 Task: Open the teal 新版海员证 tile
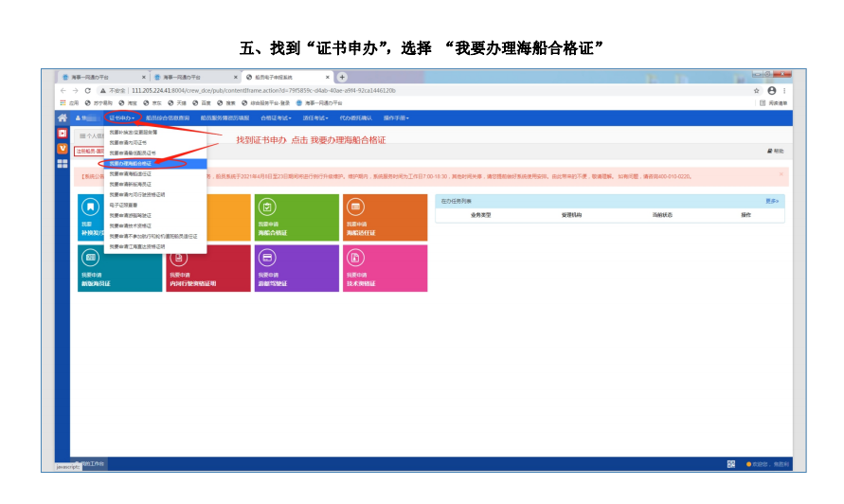tap(119, 268)
